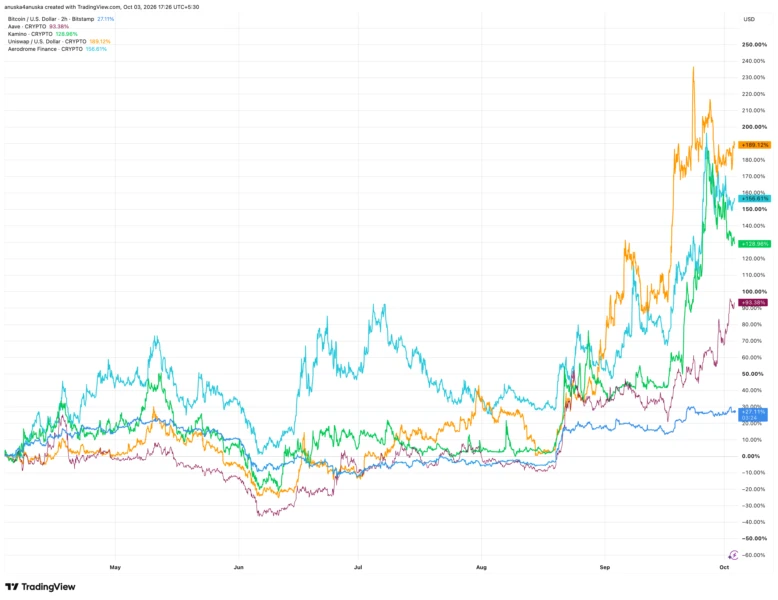Click the −60.00% tick on the price axis
The width and height of the screenshot is (778, 600).
point(754,555)
